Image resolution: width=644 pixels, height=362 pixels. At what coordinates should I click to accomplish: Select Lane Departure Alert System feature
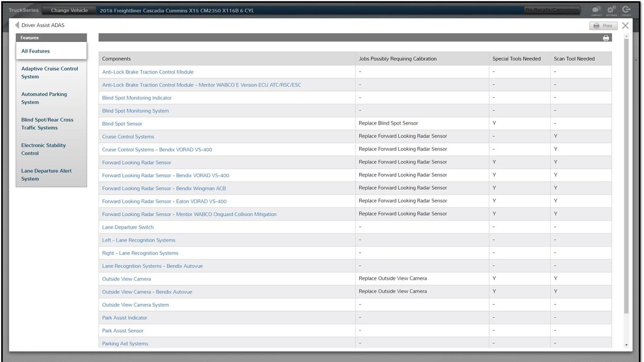coord(46,175)
